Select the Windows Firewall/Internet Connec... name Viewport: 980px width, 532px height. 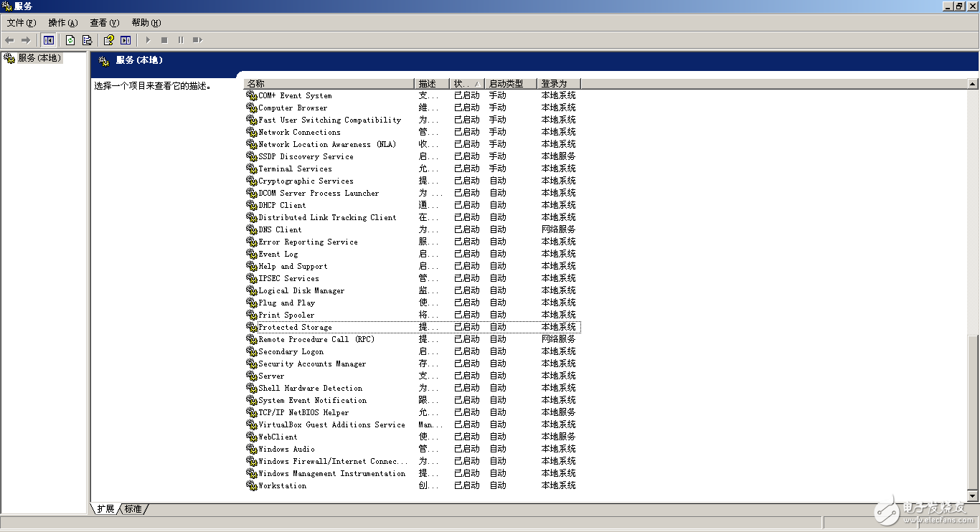pos(333,461)
